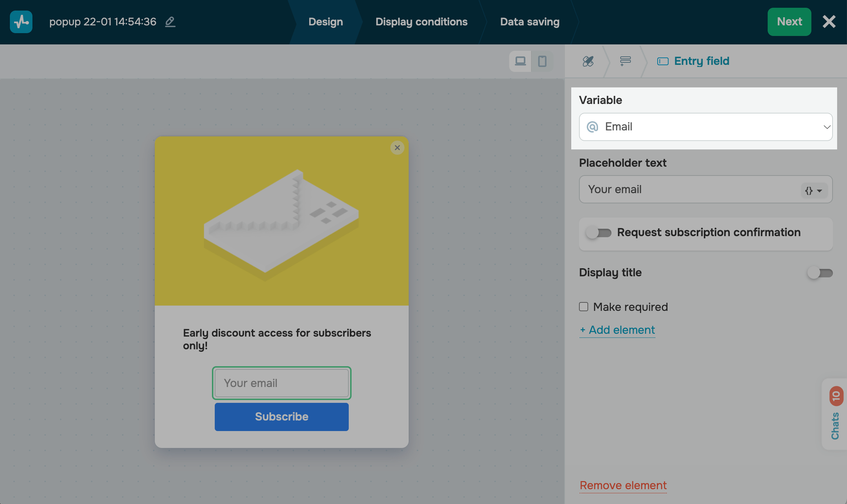
Task: Open the form block breadcrumb icon
Action: coord(625,61)
